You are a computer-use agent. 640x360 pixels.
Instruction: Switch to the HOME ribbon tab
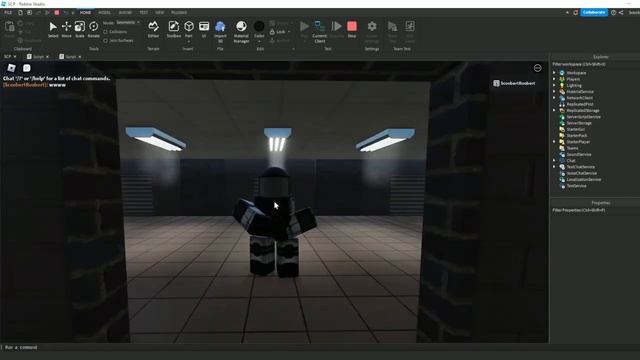click(x=85, y=13)
